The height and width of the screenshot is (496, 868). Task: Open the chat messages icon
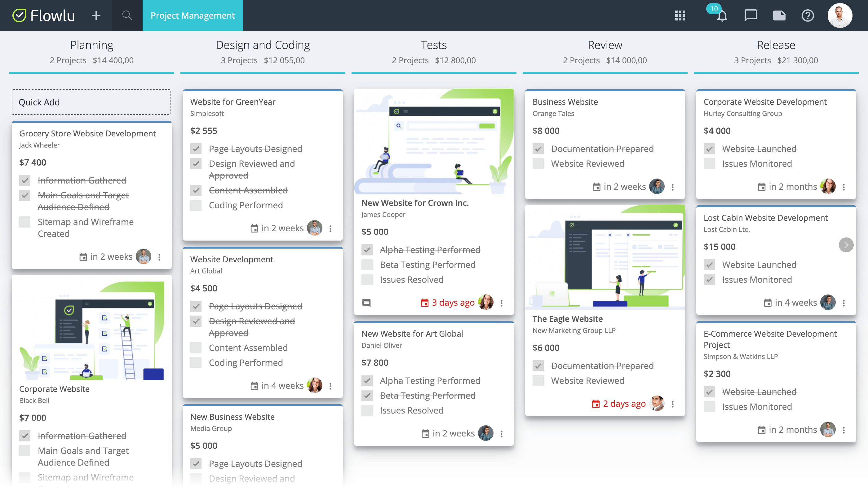pyautogui.click(x=751, y=15)
